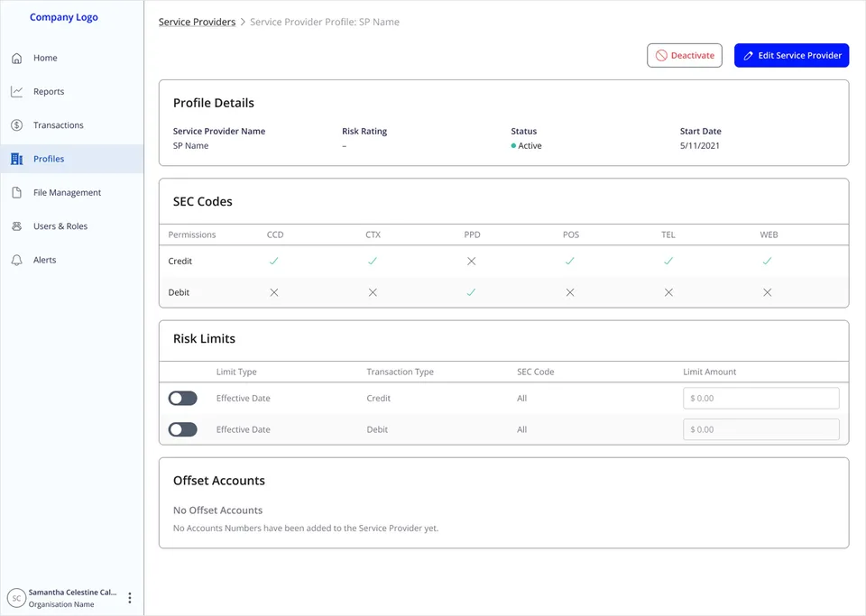
Task: Click the Limit Type column header
Action: (x=236, y=372)
